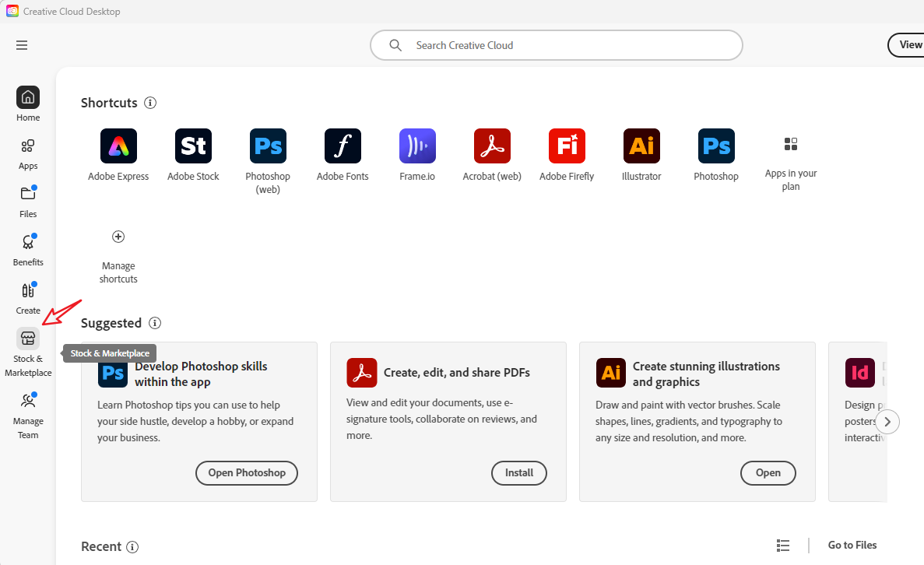The width and height of the screenshot is (924, 565).
Task: Add a shortcut via Manage shortcuts
Action: 118,237
